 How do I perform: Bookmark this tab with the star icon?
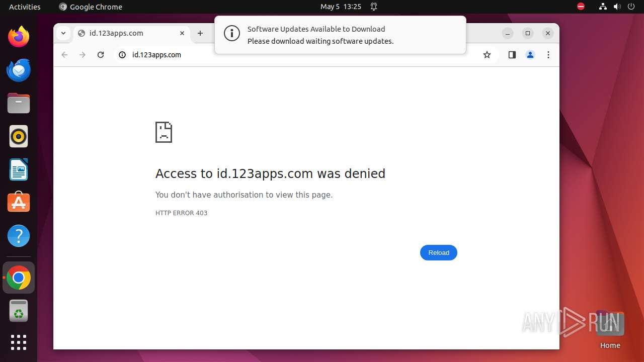pos(487,55)
